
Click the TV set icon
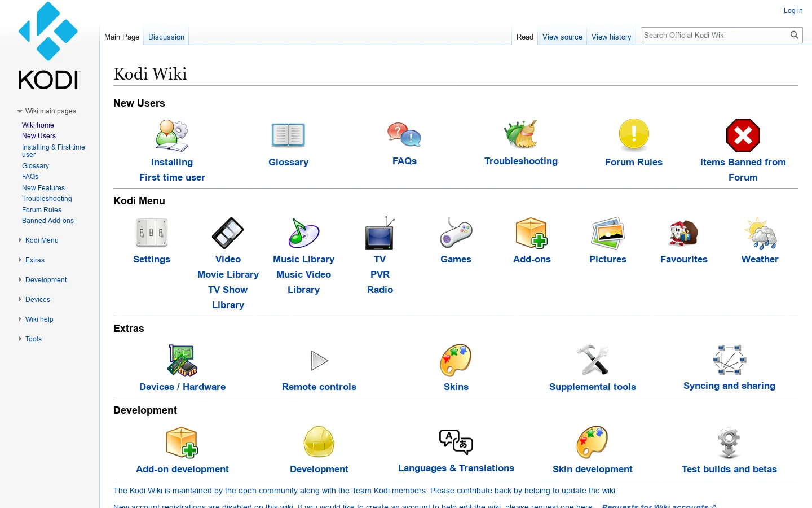(x=380, y=233)
